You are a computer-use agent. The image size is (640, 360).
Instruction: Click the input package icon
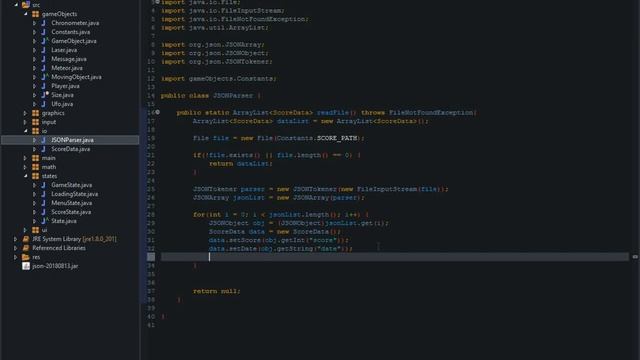point(36,122)
